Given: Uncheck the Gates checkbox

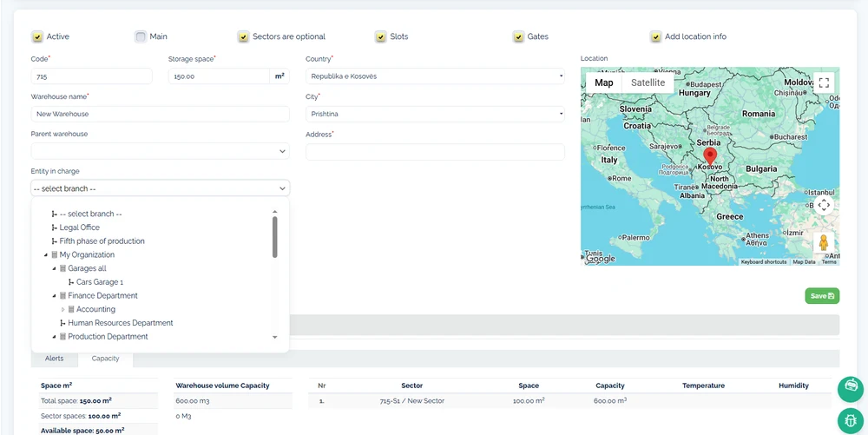Looking at the screenshot, I should tap(518, 37).
